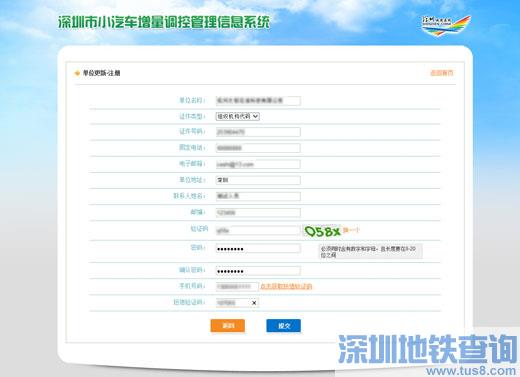This screenshot has height=377, width=520.
Task: Click the 返回首页 link at top right
Action: click(442, 73)
